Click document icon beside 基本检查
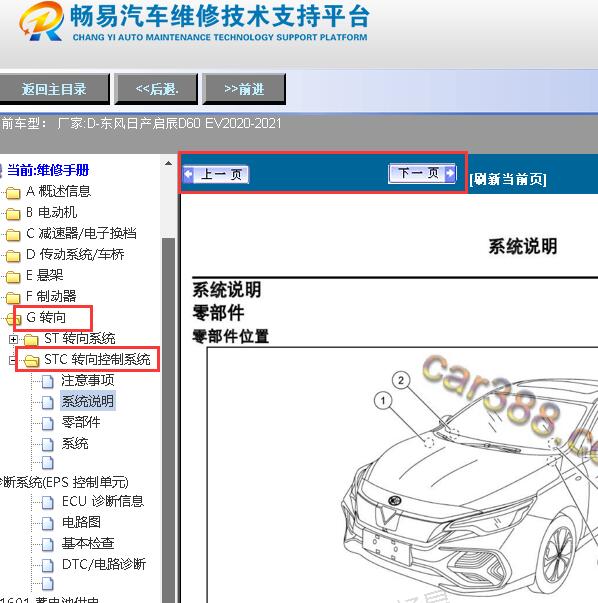 click(48, 544)
